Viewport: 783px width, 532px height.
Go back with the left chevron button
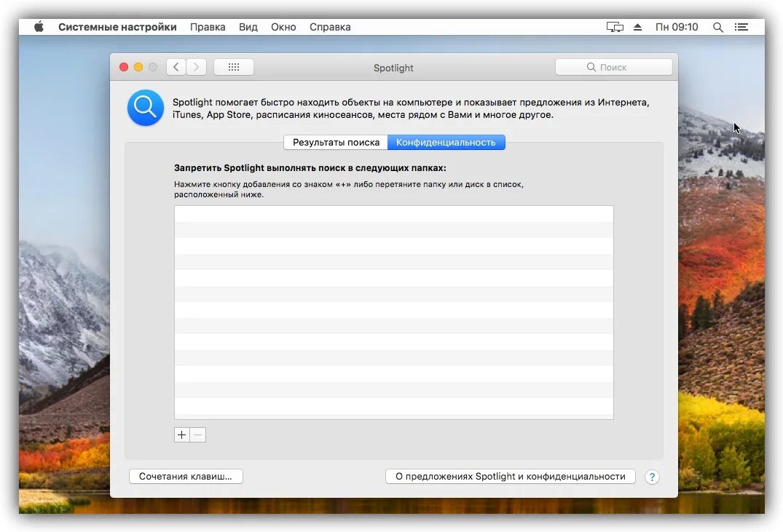176,67
